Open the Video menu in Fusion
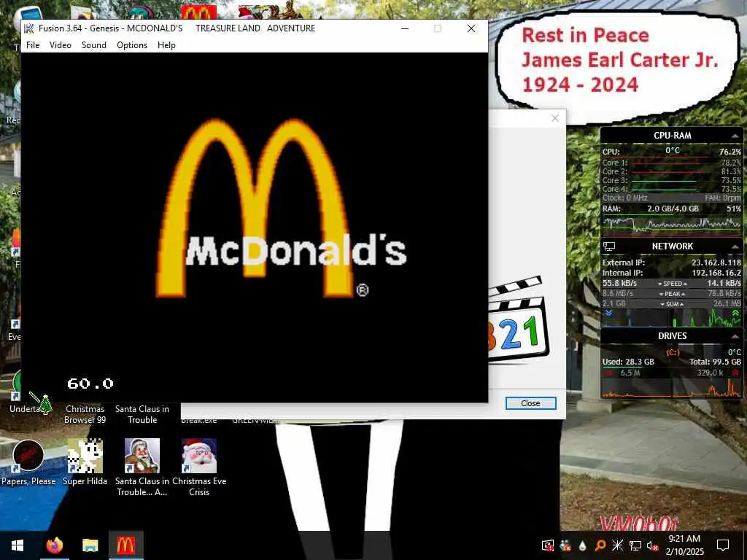The image size is (747, 560). coord(61,44)
